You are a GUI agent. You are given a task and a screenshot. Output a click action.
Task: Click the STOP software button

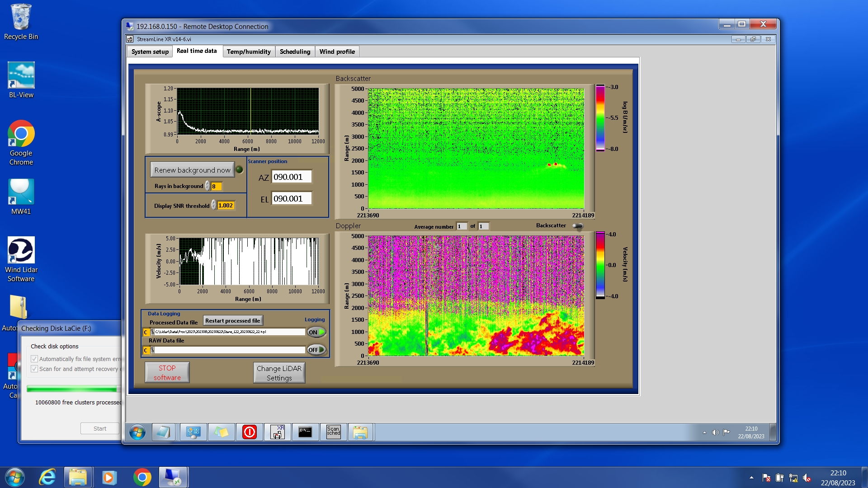[167, 373]
